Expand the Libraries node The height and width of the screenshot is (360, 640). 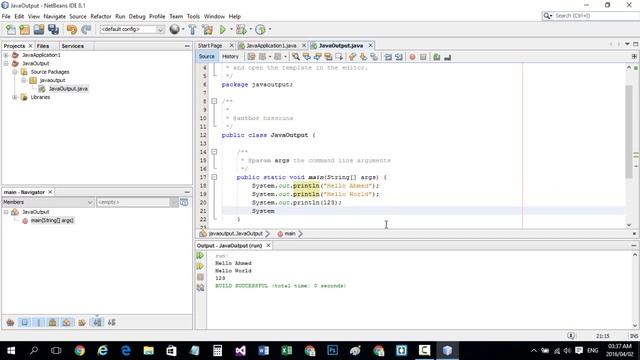[x=15, y=97]
